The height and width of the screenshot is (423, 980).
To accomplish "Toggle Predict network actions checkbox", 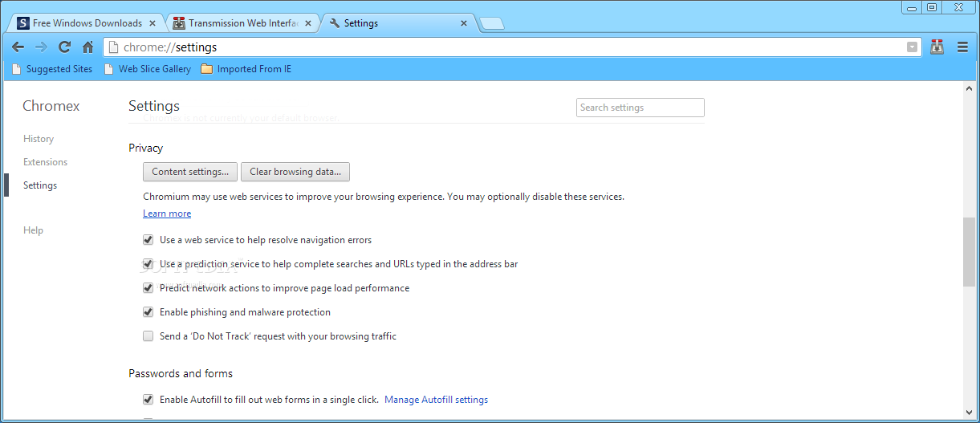I will pos(148,288).
